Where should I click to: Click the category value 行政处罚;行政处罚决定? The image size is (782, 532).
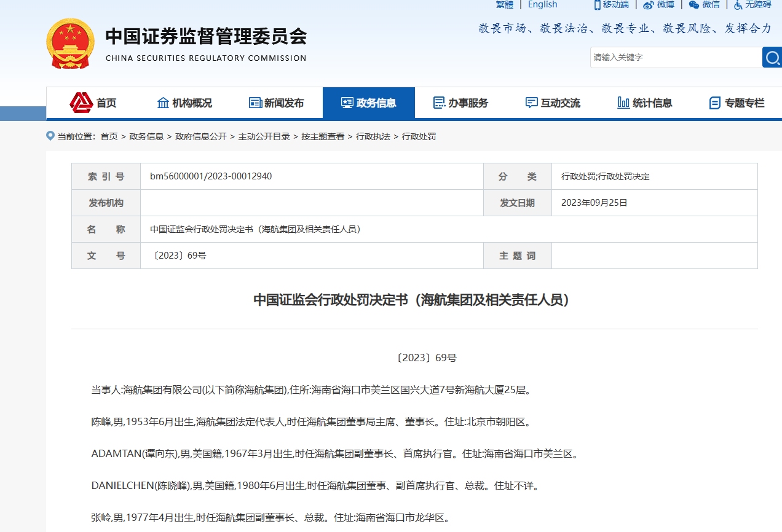pos(606,176)
